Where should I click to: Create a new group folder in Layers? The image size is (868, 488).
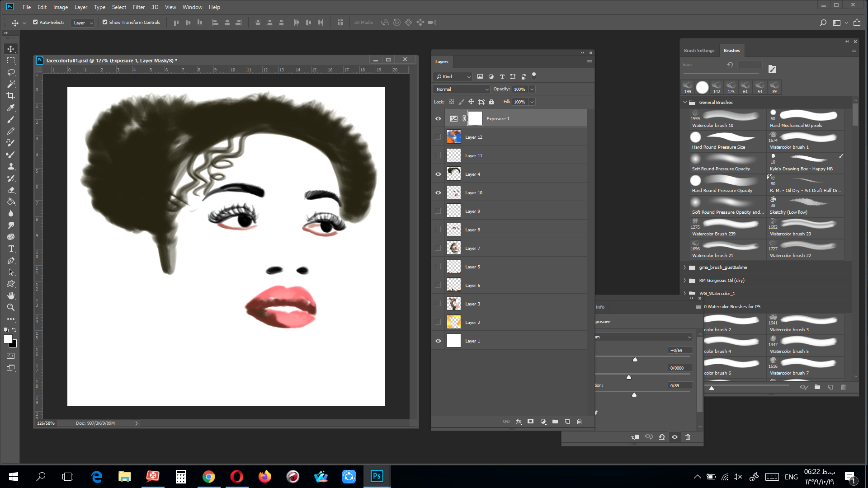pos(555,422)
